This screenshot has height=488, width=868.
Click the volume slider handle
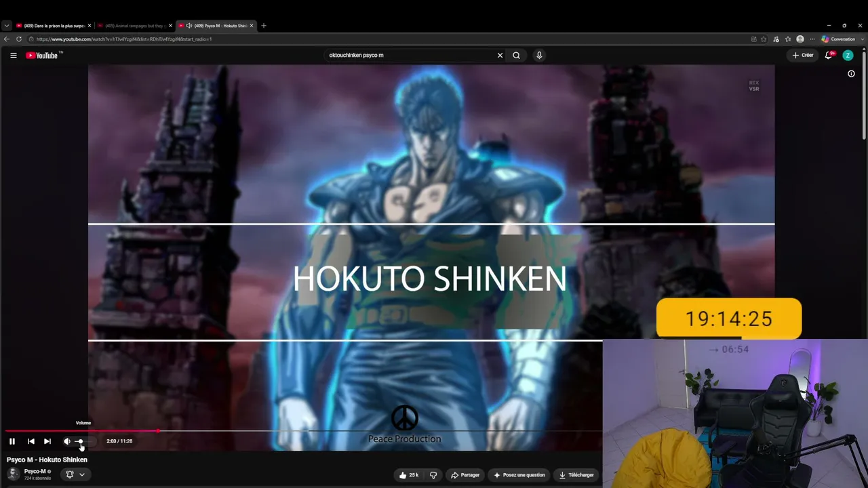(x=79, y=441)
